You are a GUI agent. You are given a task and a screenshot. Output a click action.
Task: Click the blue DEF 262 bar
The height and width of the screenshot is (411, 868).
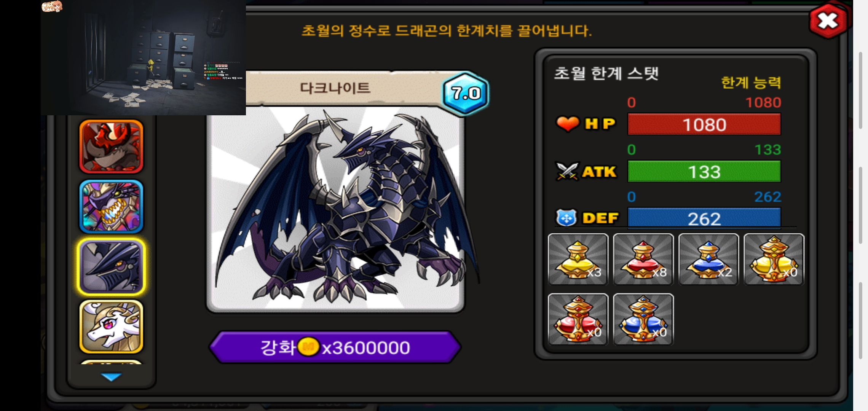(x=704, y=218)
